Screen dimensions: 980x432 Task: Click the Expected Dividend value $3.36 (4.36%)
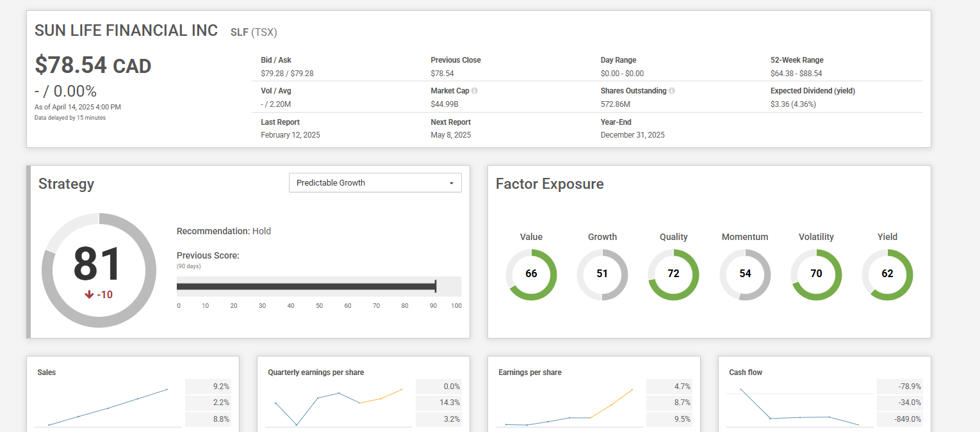(x=793, y=104)
